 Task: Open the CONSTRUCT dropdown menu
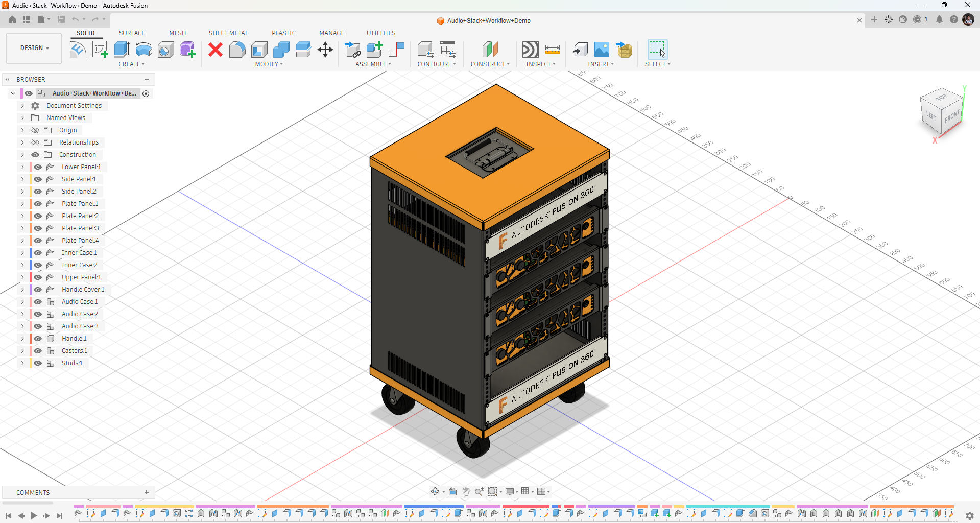(x=490, y=64)
